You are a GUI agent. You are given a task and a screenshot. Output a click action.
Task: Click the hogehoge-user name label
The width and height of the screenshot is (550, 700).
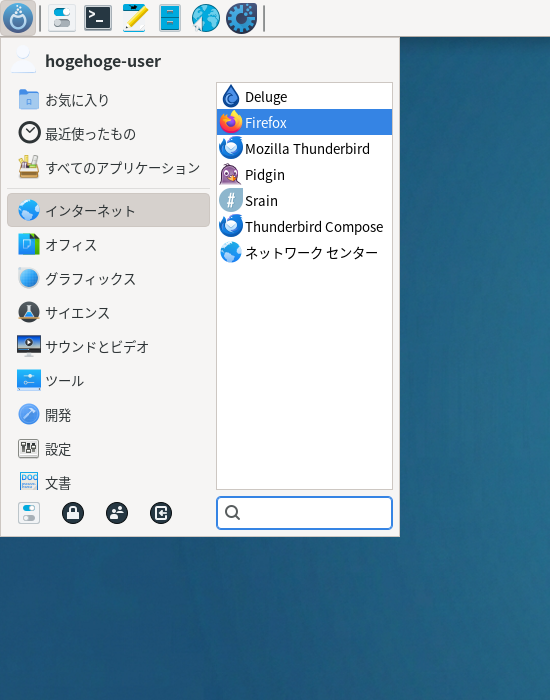pyautogui.click(x=103, y=61)
